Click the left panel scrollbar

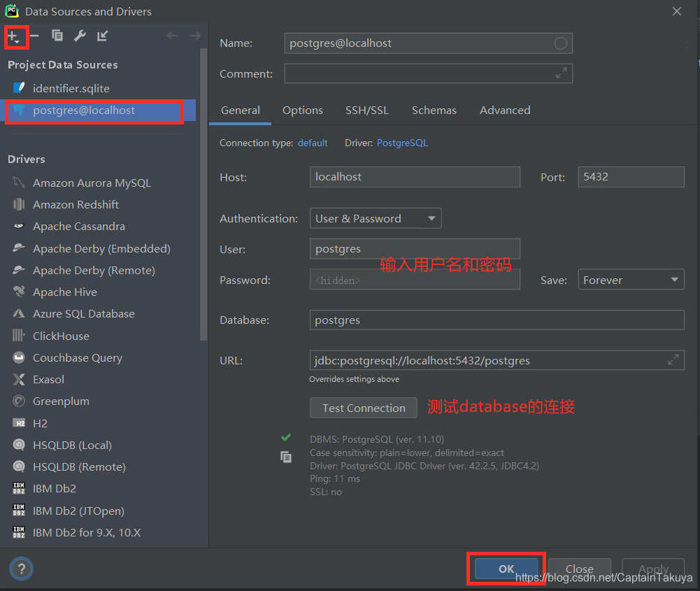[x=203, y=194]
